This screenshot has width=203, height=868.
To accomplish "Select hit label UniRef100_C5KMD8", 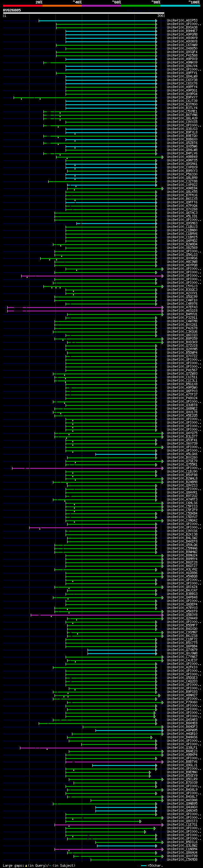I will (182, 859).
